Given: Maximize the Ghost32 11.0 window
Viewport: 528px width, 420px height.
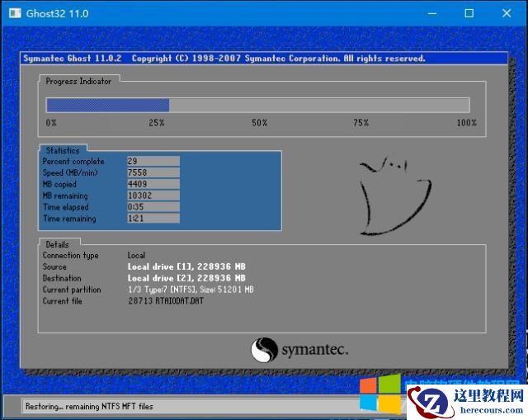Looking at the screenshot, I should click(x=469, y=13).
